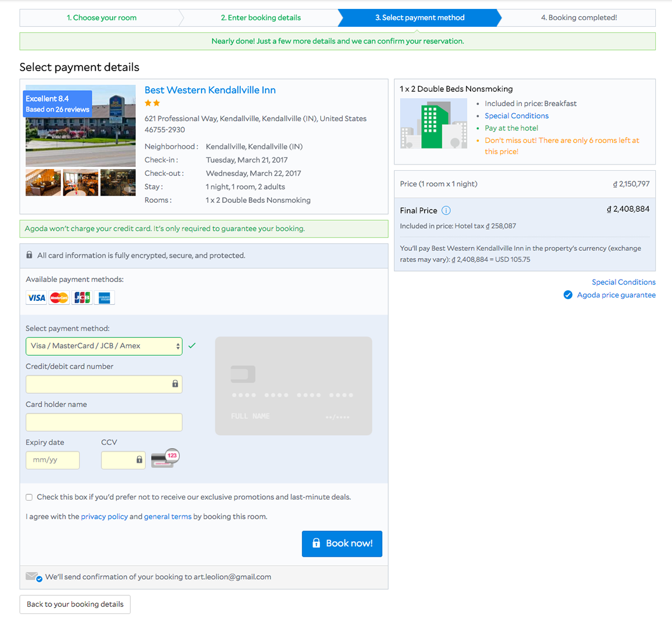Viewport: 672px width, 624px height.
Task: Click 'Pay at the hotel' text
Action: click(x=511, y=128)
